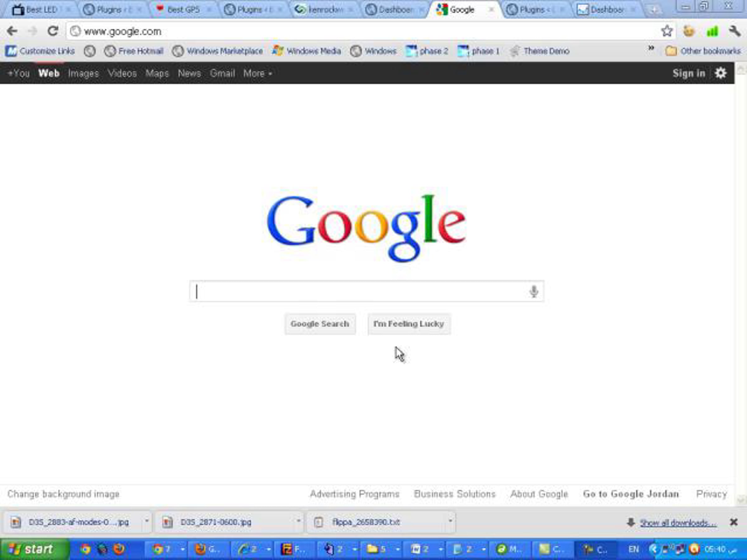Reload the page with the refresh icon
747x560 pixels.
pyautogui.click(x=53, y=31)
